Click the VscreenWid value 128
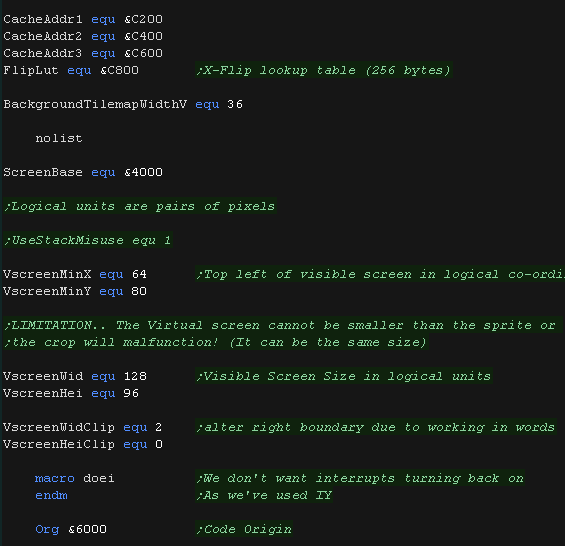 pyautogui.click(x=135, y=376)
